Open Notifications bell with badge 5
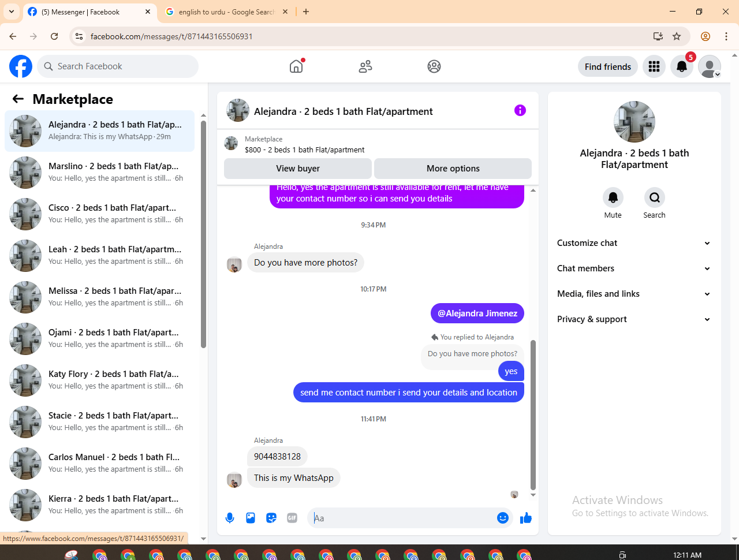The height and width of the screenshot is (560, 739). point(682,66)
